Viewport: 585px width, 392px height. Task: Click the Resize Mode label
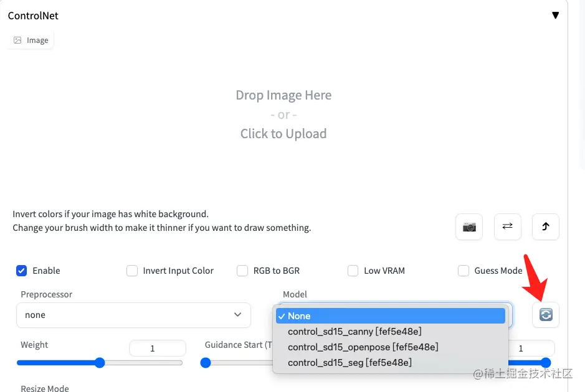point(45,388)
